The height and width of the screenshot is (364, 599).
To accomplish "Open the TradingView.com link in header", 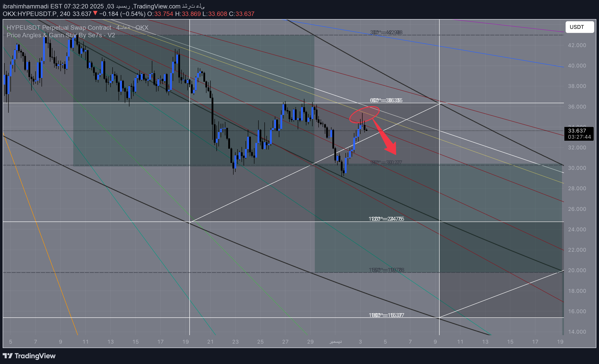I will click(x=157, y=6).
